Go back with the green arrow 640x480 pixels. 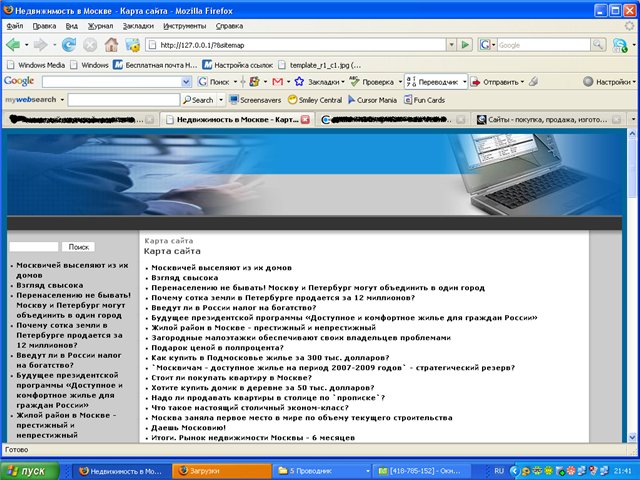(13, 44)
